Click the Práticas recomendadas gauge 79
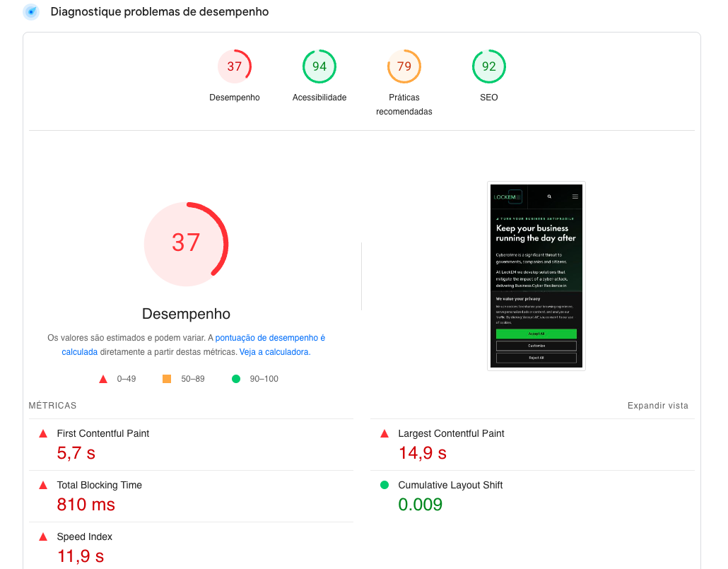Image resolution: width=728 pixels, height=569 pixels. pyautogui.click(x=404, y=67)
